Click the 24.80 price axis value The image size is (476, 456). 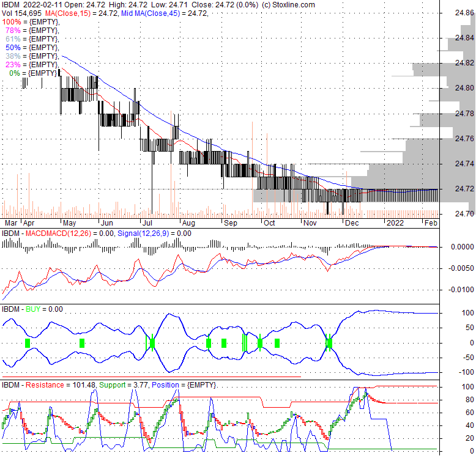pos(464,88)
